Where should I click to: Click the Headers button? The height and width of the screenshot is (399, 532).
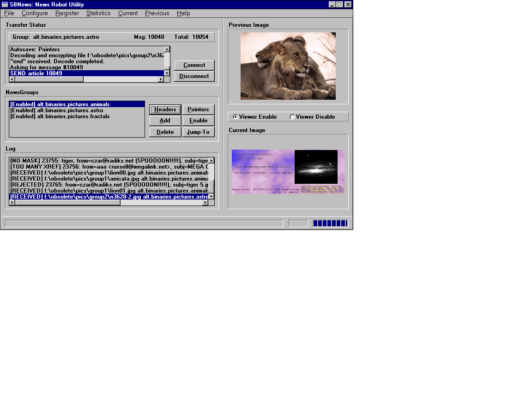[165, 109]
